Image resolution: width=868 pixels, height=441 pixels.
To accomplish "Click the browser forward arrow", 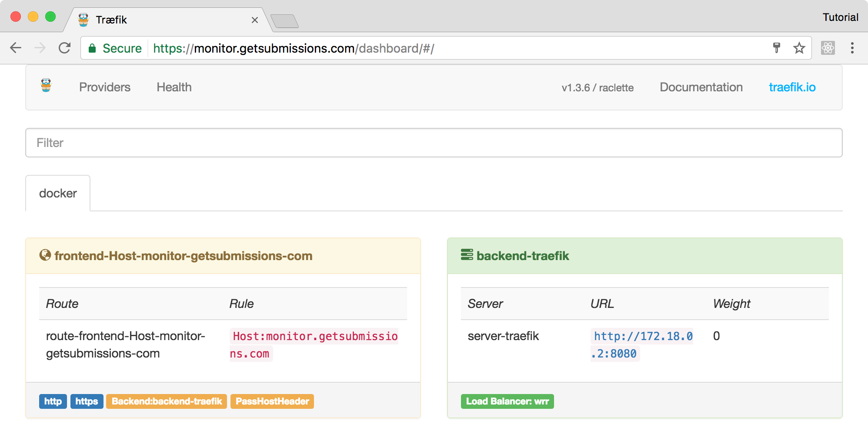I will click(x=40, y=48).
